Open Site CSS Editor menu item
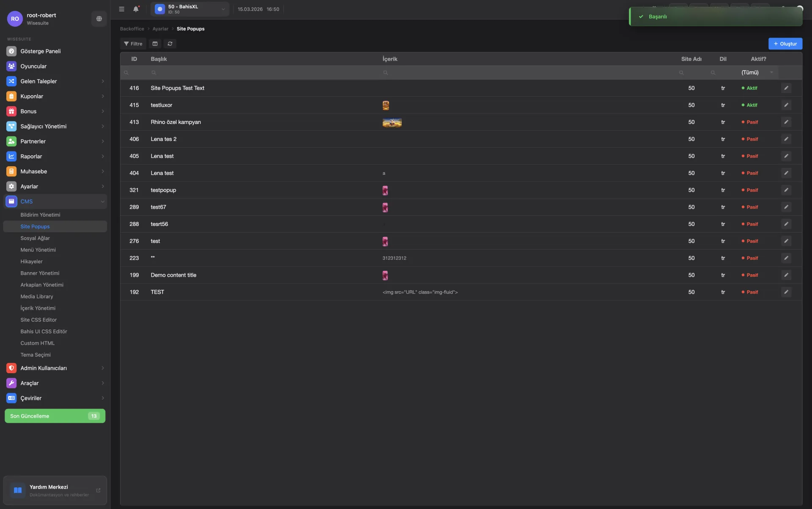812x509 pixels. click(x=38, y=320)
